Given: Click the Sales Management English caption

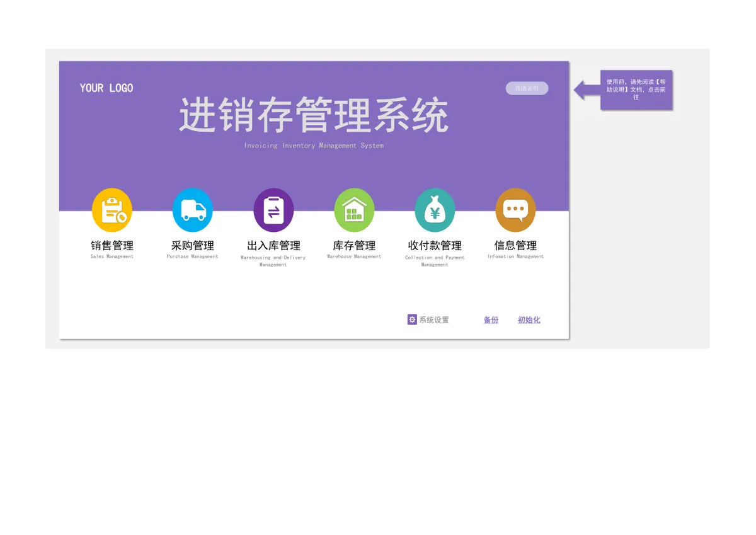Looking at the screenshot, I should (112, 256).
